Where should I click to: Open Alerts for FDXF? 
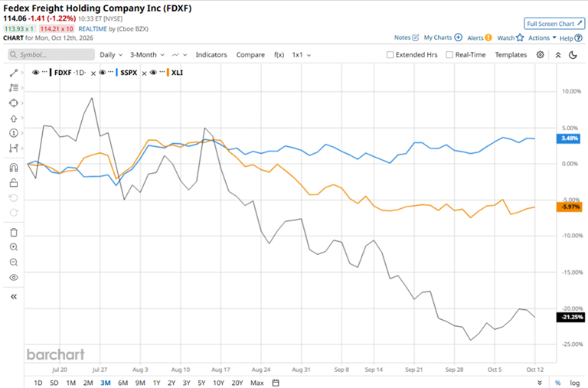click(x=479, y=37)
